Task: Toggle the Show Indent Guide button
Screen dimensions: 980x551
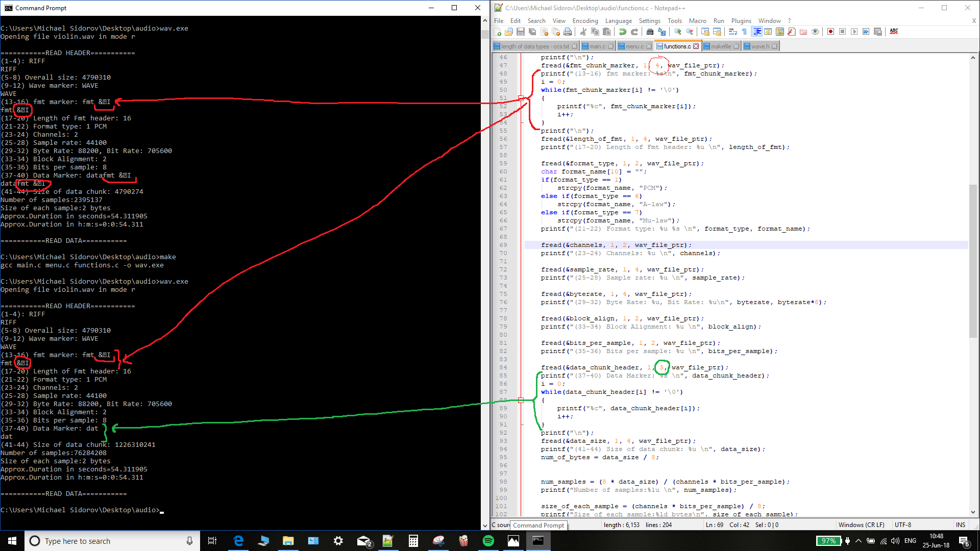Action: click(x=757, y=32)
